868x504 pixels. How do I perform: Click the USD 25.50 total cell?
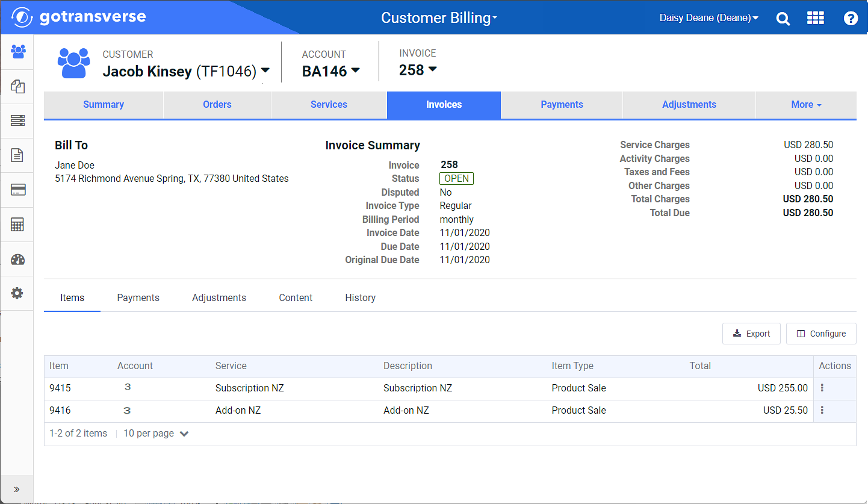tap(786, 411)
